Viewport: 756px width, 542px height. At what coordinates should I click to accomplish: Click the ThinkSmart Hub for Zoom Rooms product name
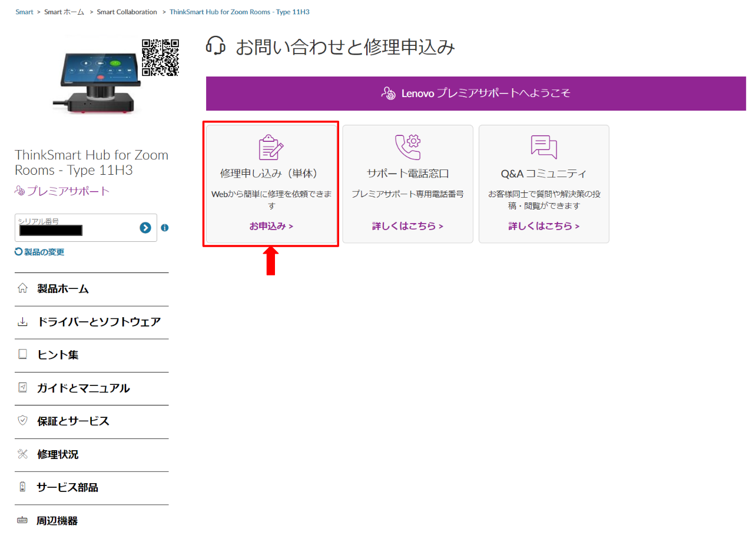tap(91, 163)
